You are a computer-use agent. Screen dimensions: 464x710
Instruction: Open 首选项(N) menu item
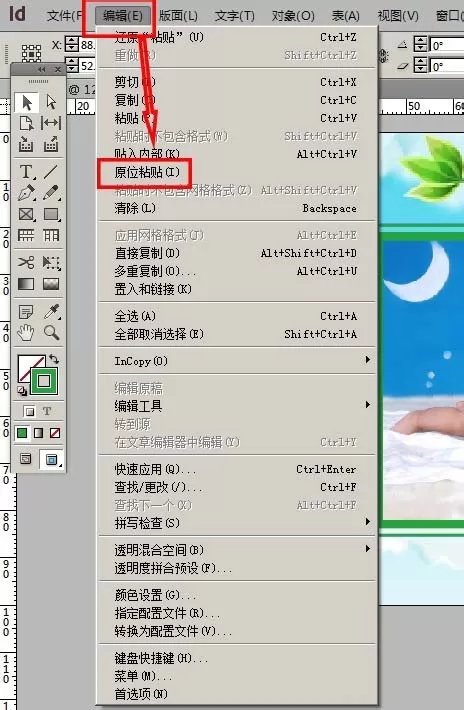[x=237, y=694]
